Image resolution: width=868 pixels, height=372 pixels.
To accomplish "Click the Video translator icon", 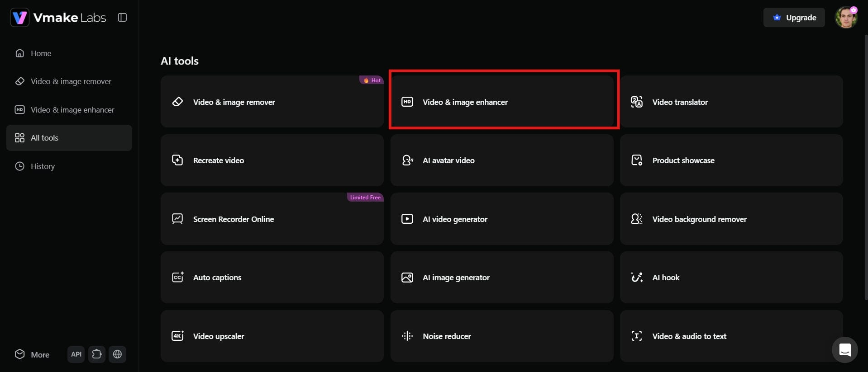I will click(637, 102).
